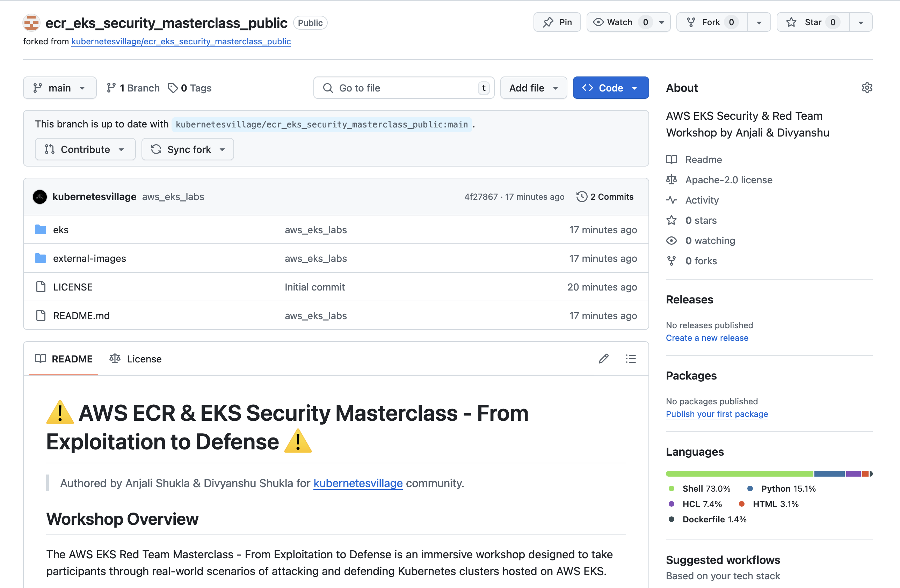Click the eks folder icon
Image resolution: width=900 pixels, height=588 pixels.
41,230
